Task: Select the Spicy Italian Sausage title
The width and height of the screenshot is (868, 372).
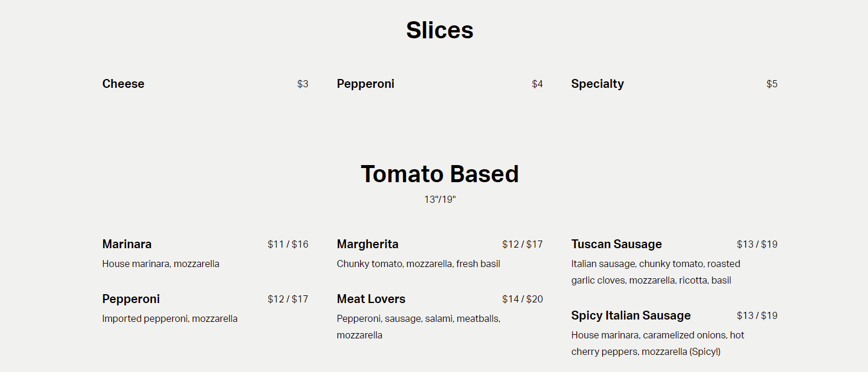Action: coord(631,315)
